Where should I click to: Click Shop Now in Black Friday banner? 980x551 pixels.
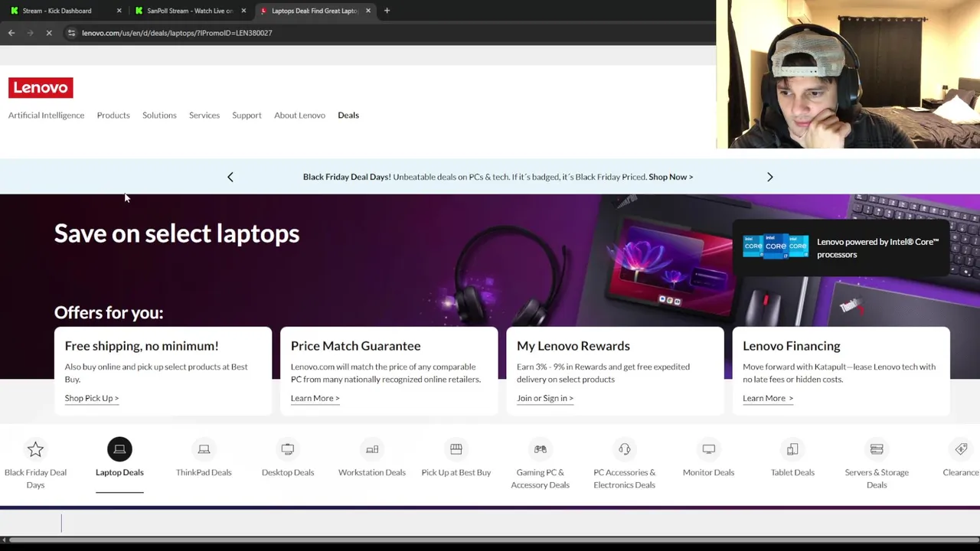coord(671,177)
